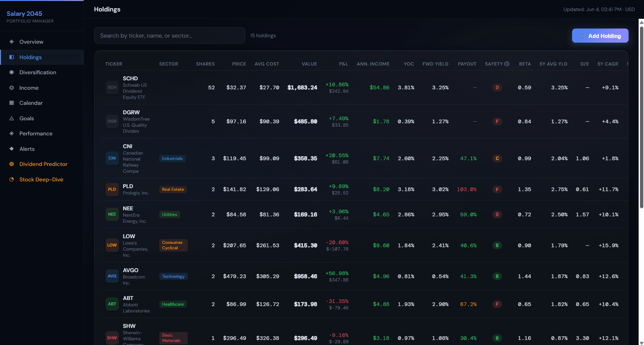
Task: Sort by the TICKER column header
Action: (114, 64)
